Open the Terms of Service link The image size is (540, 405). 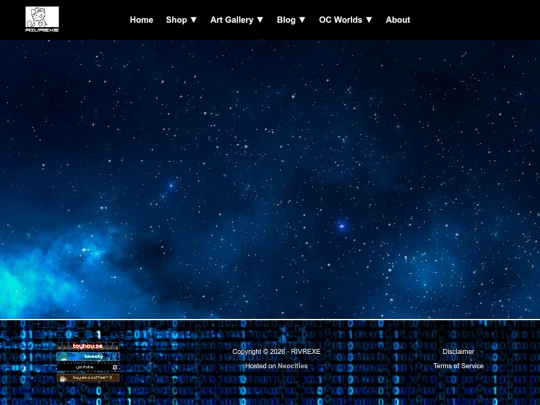click(x=458, y=366)
